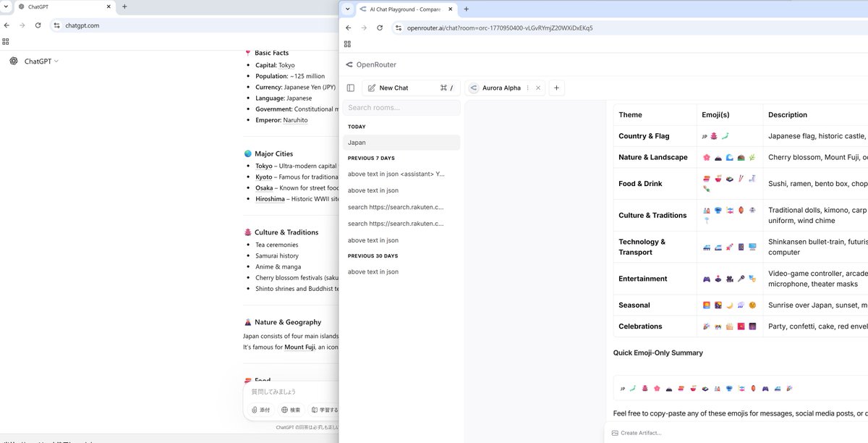The width and height of the screenshot is (868, 443).
Task: Click the 'Technology & Transport' table cell
Action: (655, 247)
